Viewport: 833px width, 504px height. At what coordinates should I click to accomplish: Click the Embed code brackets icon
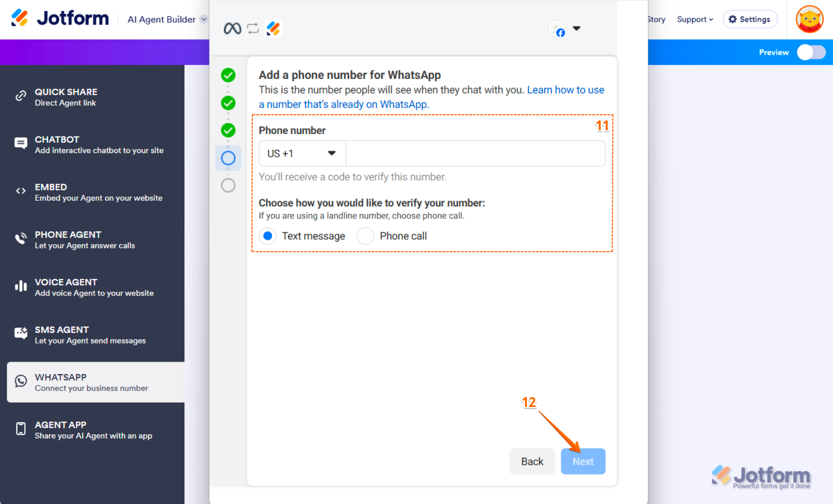21,191
